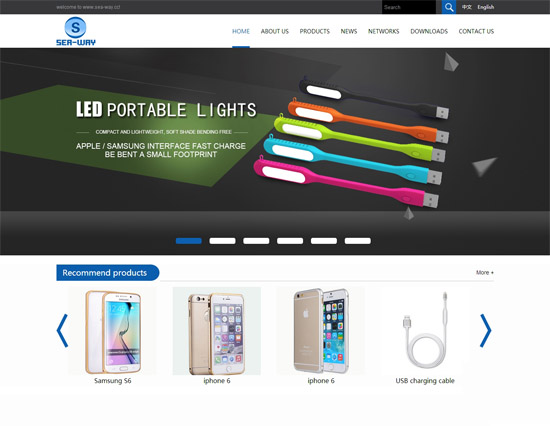Click inside the Search input field
Image resolution: width=550 pixels, height=426 pixels.
coord(409,7)
